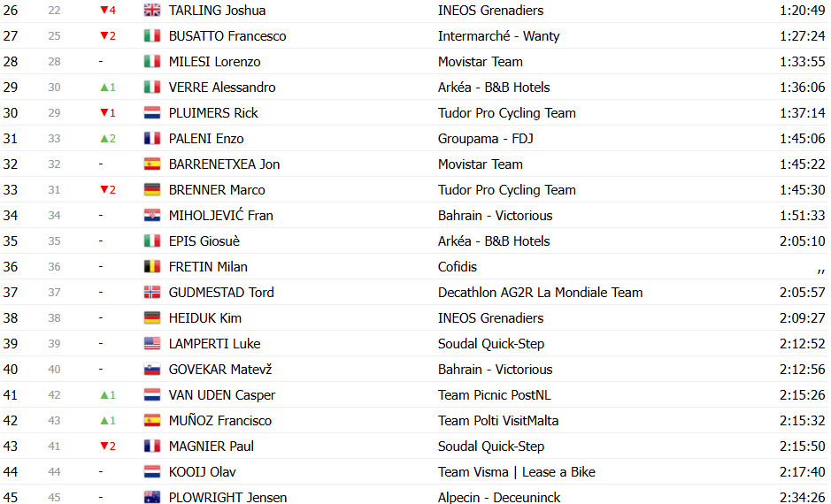Click time 2:05:10 in EPIS Giosuè's row
This screenshot has height=504, width=831.
[802, 241]
